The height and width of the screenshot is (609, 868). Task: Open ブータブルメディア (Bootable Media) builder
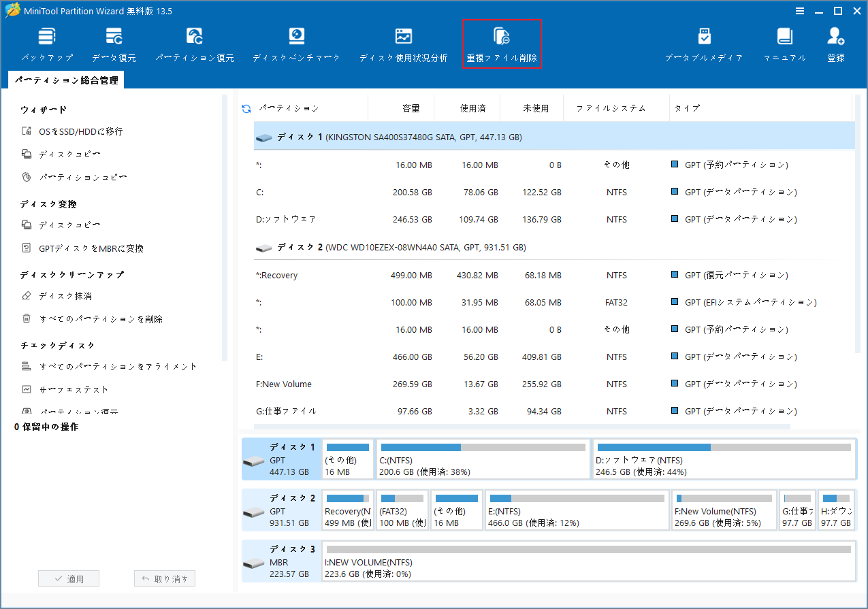pyautogui.click(x=704, y=42)
